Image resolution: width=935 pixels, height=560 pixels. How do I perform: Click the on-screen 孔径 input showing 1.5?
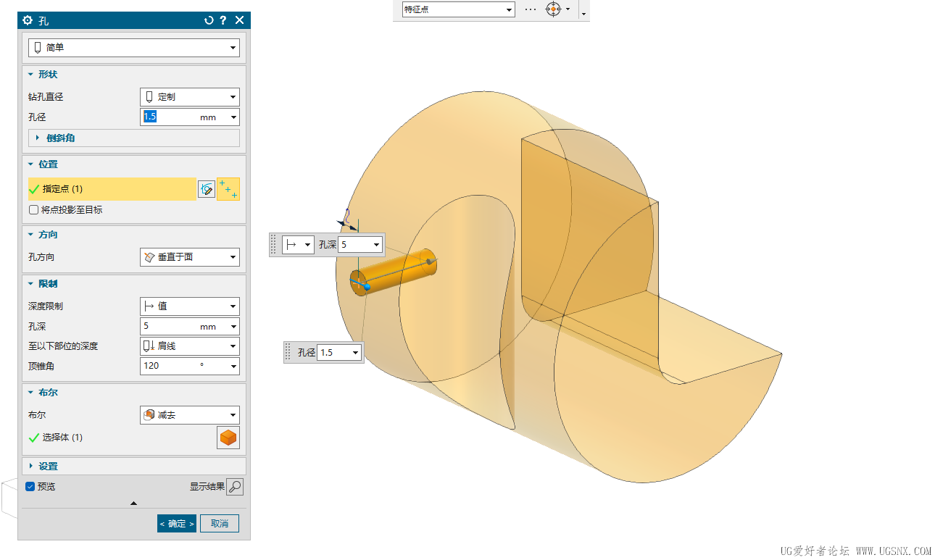click(334, 353)
